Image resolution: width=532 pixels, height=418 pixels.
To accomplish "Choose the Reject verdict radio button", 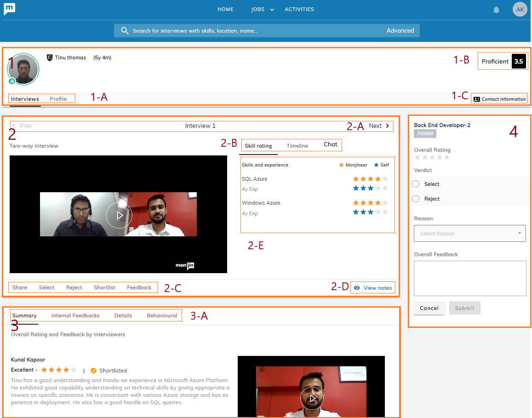I will coord(416,199).
